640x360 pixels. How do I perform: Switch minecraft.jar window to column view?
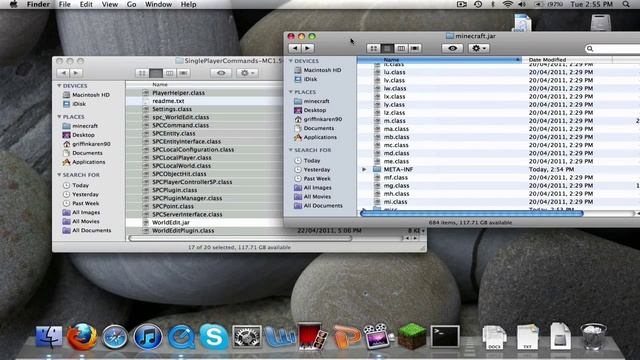click(x=401, y=49)
